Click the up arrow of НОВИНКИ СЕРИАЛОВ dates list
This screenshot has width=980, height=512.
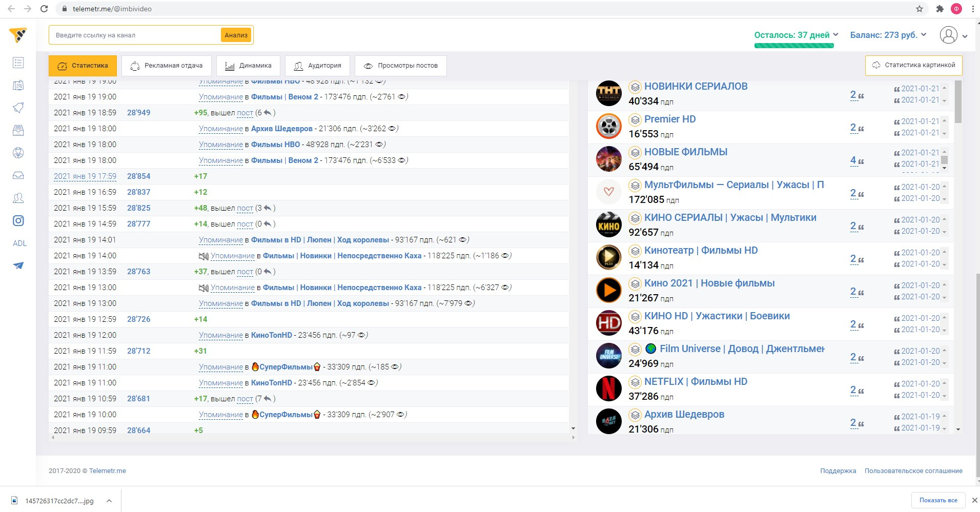coord(944,88)
